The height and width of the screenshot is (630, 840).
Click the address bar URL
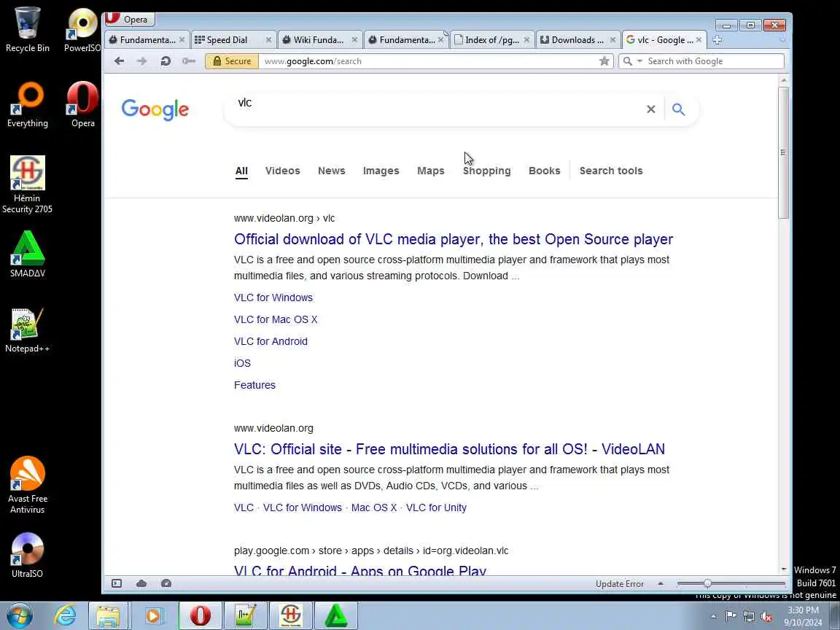tap(313, 61)
